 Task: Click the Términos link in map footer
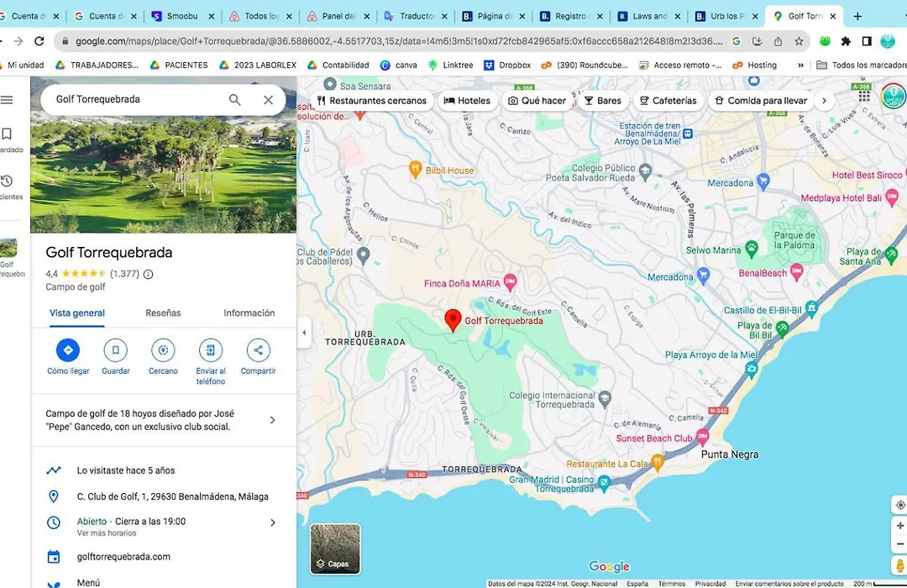[x=671, y=583]
